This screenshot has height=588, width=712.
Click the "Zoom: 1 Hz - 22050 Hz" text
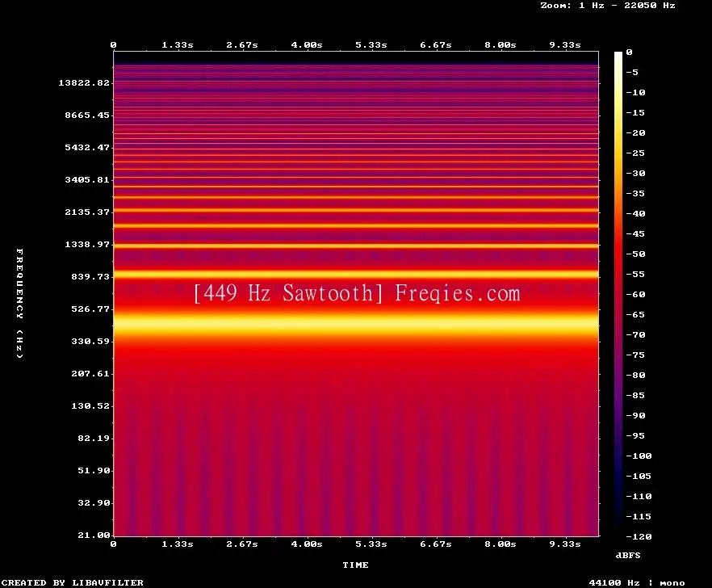[x=608, y=6]
